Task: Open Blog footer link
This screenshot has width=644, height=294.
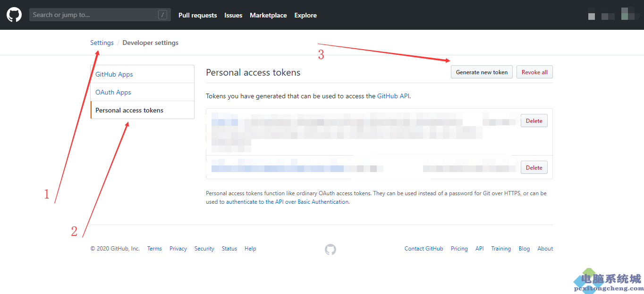Action: point(524,249)
